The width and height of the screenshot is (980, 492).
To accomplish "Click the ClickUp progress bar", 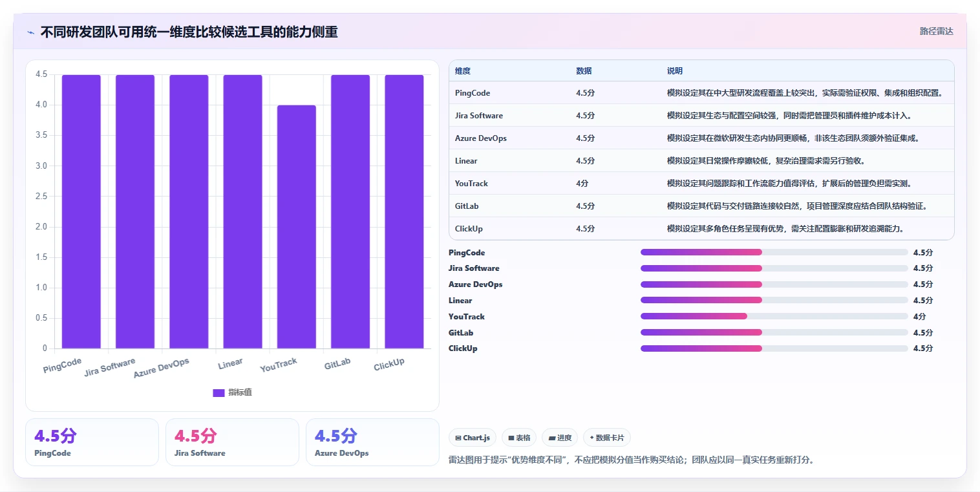I will pos(774,348).
